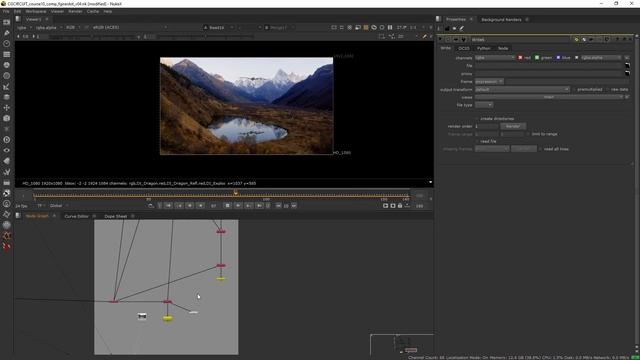Image resolution: width=640 pixels, height=360 pixels.
Task: Enable the read file checkbox
Action: pyautogui.click(x=477, y=141)
